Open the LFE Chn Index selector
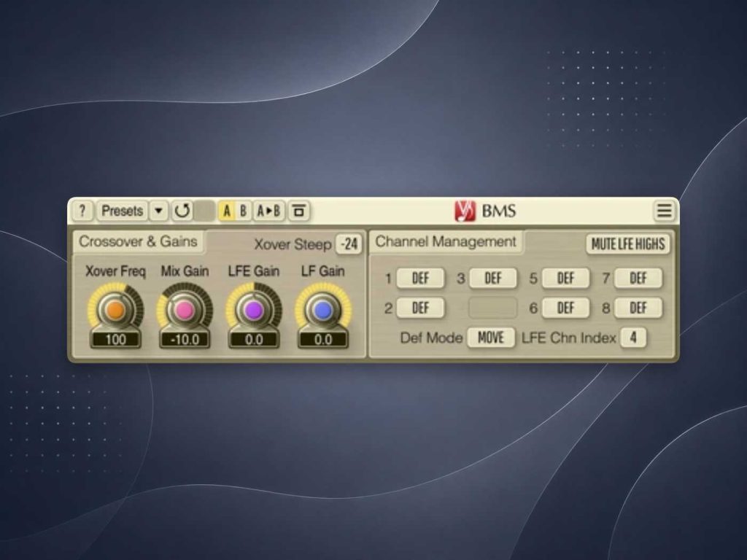This screenshot has width=747, height=560. (x=633, y=338)
